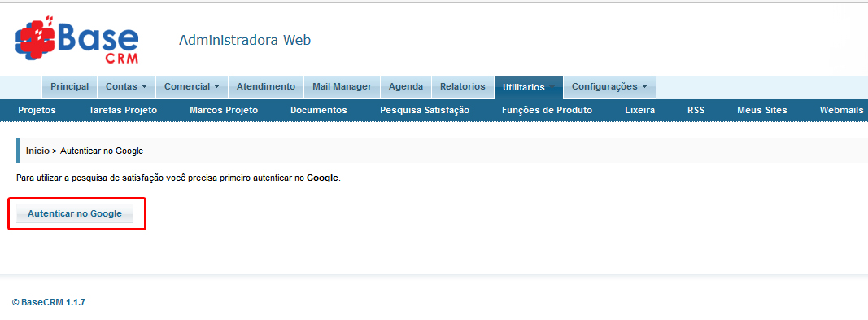Open the Mail Manager tab
The image size is (868, 320).
[342, 86]
